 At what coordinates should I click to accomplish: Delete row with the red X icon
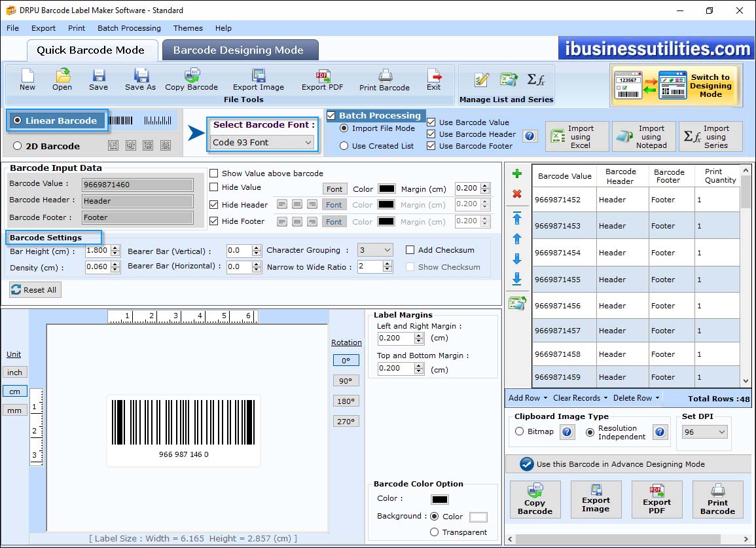pyautogui.click(x=517, y=194)
